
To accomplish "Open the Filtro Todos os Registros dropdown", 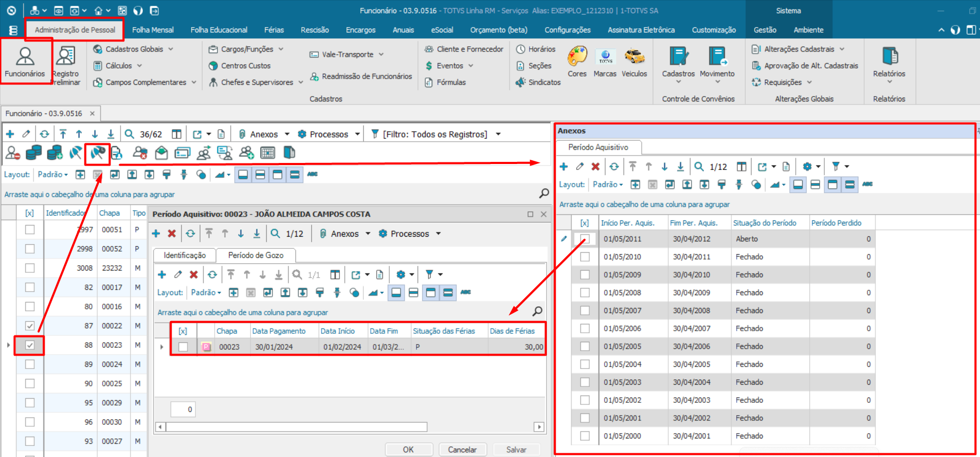I will point(498,134).
